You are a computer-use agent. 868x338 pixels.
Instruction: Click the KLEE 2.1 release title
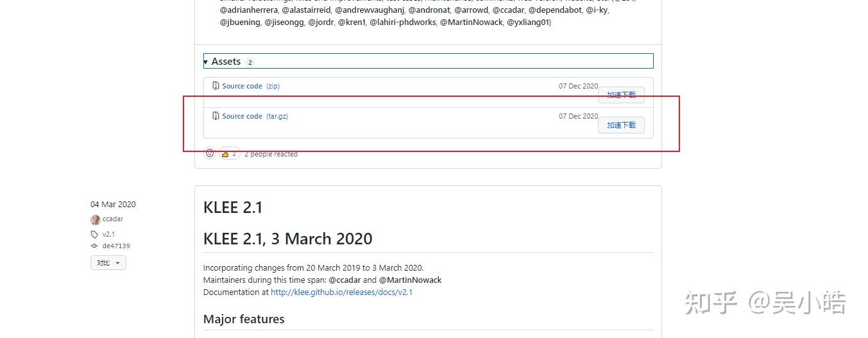233,207
